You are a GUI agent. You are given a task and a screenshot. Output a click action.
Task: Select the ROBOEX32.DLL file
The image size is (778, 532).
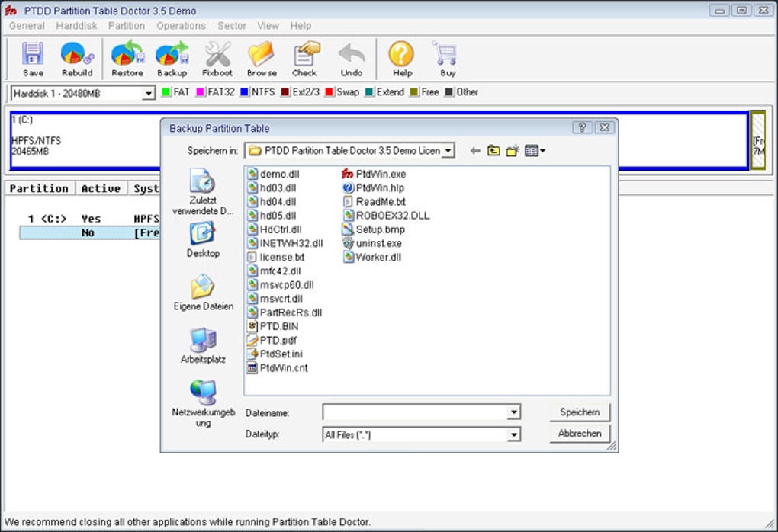386,216
